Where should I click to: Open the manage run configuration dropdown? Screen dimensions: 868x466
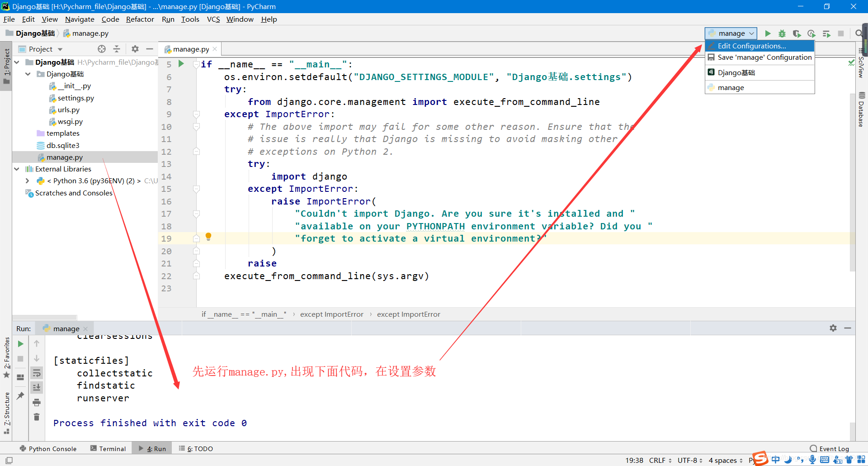[x=731, y=33]
